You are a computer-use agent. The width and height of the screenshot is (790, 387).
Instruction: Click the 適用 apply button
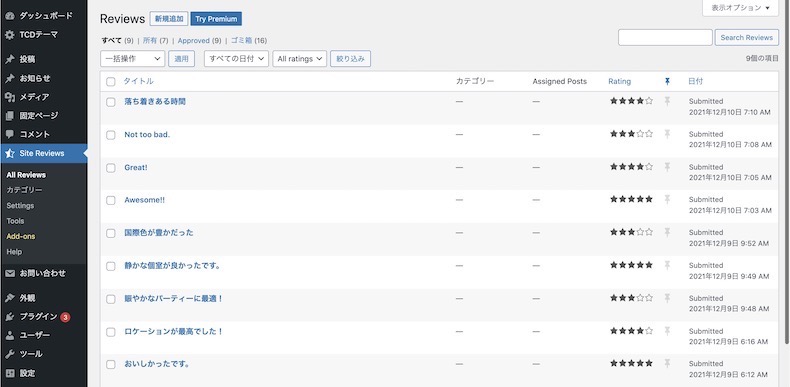click(x=181, y=59)
